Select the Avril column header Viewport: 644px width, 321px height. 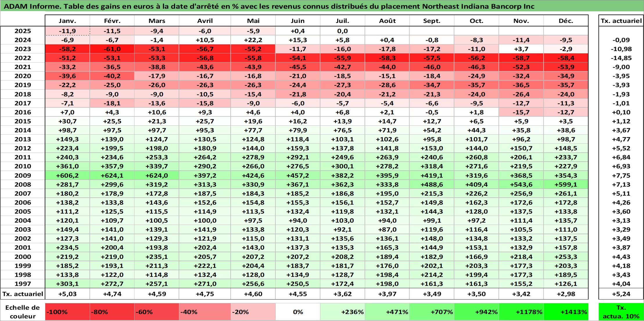205,21
